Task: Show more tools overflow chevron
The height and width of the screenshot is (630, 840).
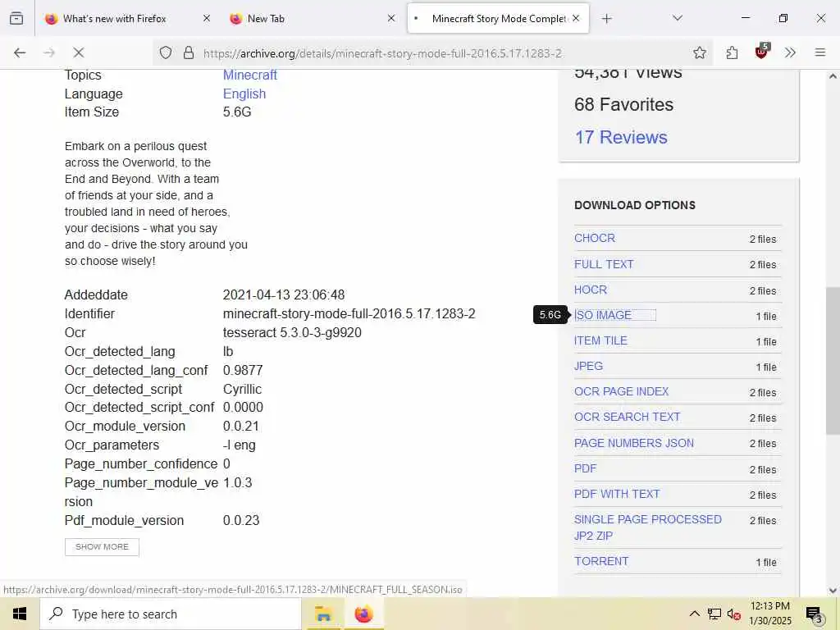Action: tap(790, 52)
